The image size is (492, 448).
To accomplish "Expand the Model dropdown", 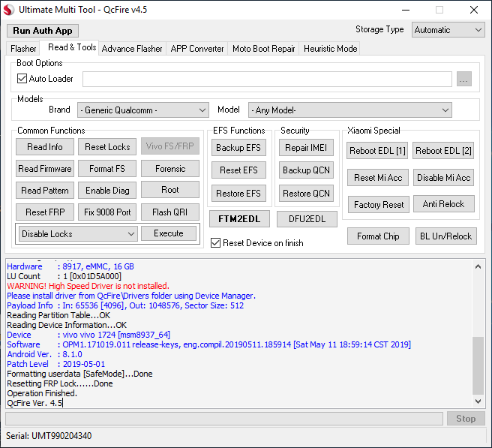I will (x=349, y=110).
